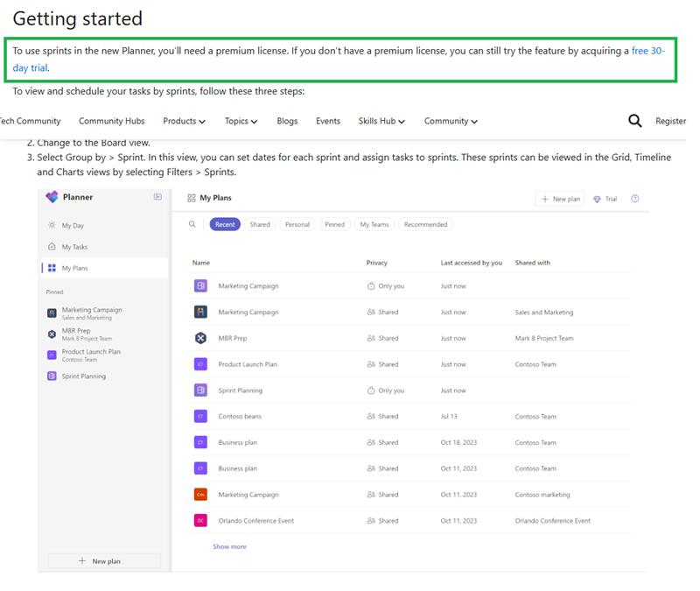Open pinned Sprint Planning name in sidebar
This screenshot has height=591, width=700.
84,376
